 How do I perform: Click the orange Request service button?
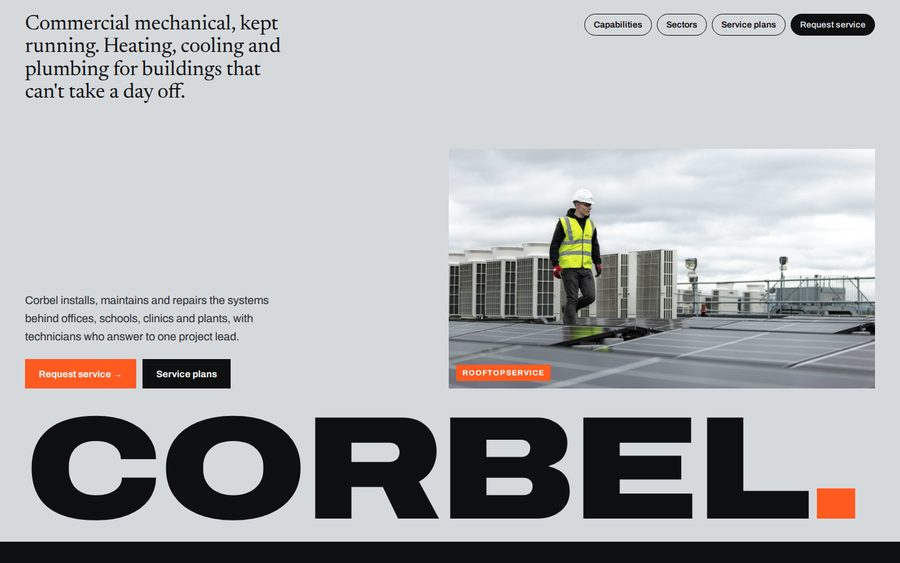pos(80,374)
